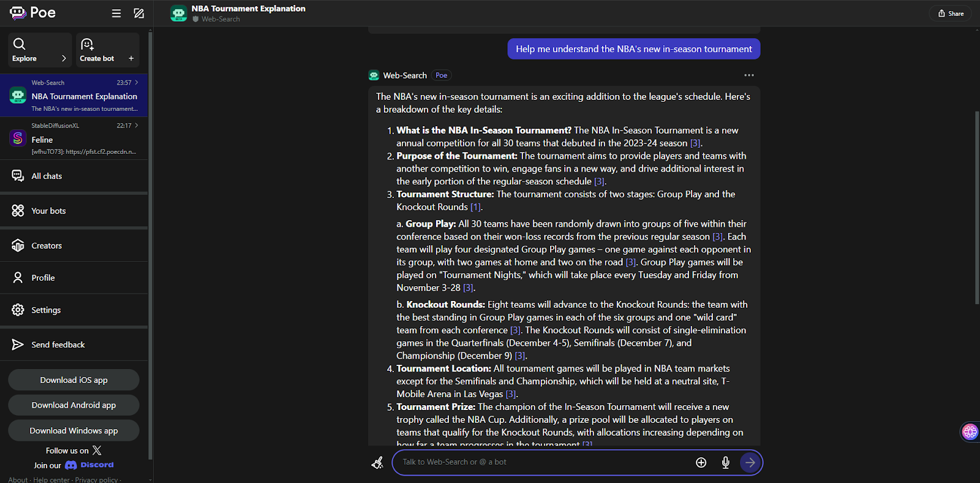Click the sidebar vertical scrollbar
Viewport: 980px width, 483px height.
151,245
